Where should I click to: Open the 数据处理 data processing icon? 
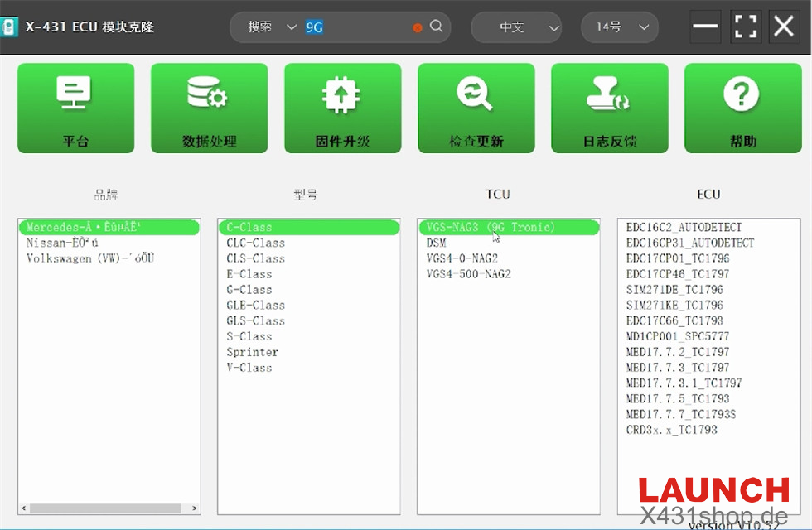click(x=209, y=108)
